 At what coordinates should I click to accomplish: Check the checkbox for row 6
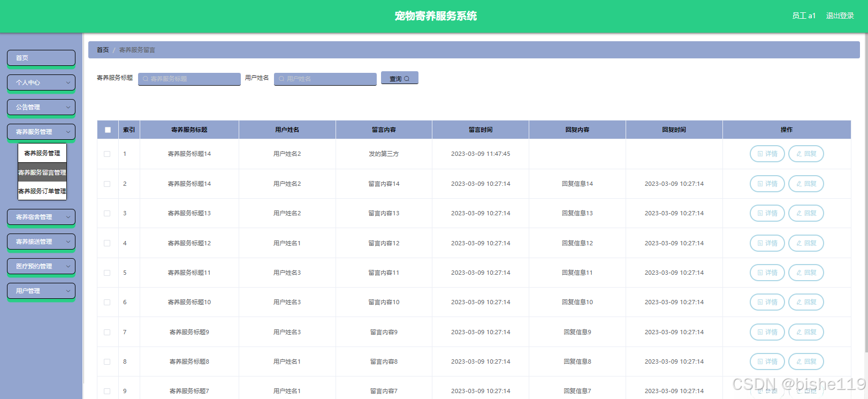(107, 302)
